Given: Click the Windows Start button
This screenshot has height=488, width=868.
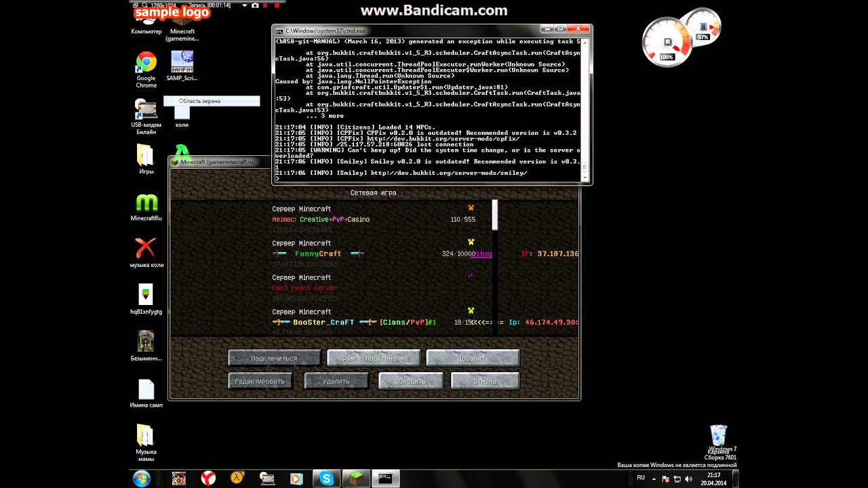Looking at the screenshot, I should tap(142, 479).
